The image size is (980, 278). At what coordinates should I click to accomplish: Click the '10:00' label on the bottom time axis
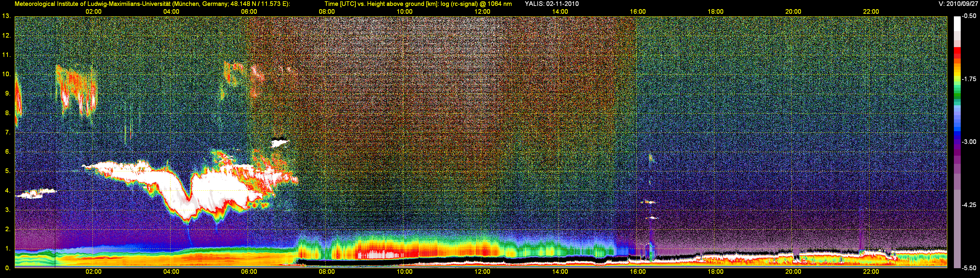coord(404,272)
